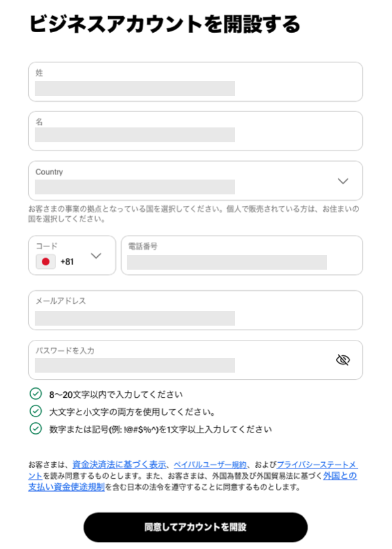Select the +81 country code
Image resolution: width=392 pixels, height=549 pixels.
[67, 262]
